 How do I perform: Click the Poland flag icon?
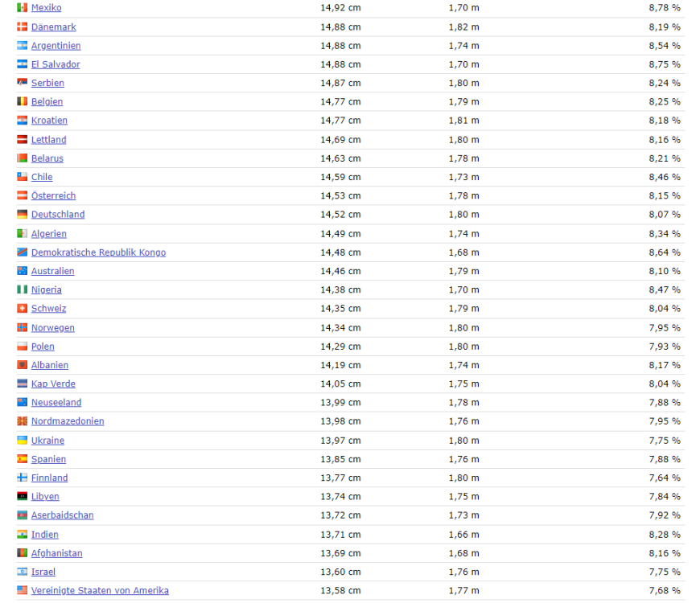tap(23, 347)
